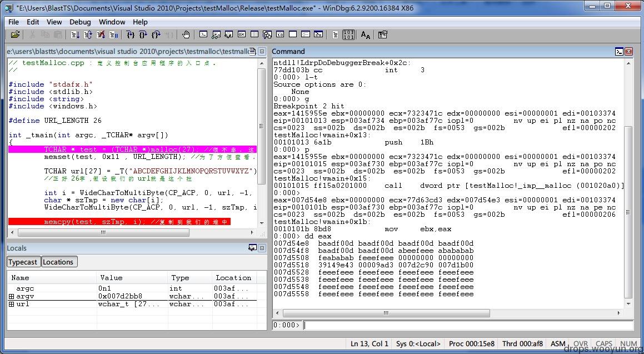Screen dimensions: 644x354
Task: Click the Value column header in Locals
Action: pos(111,278)
